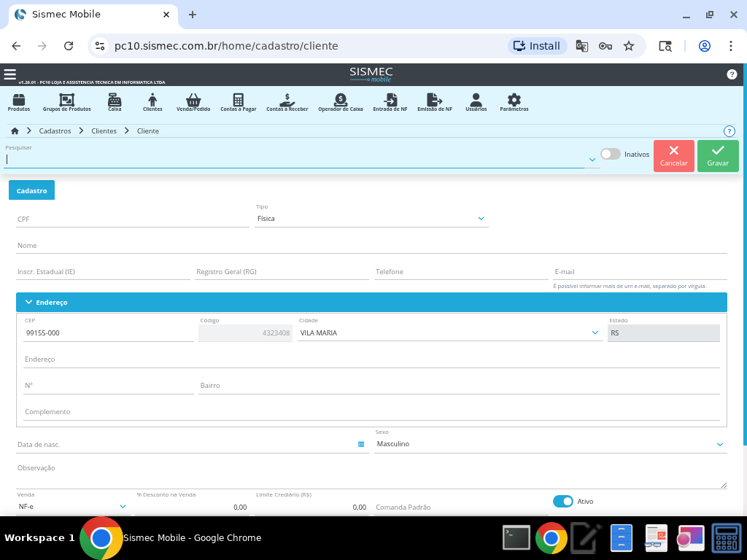
Task: Open the Parâmetros gear icon
Action: point(514,101)
